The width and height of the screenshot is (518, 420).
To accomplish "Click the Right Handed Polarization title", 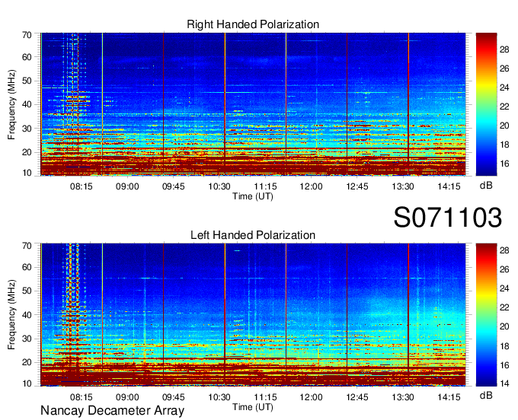I will click(x=253, y=24).
